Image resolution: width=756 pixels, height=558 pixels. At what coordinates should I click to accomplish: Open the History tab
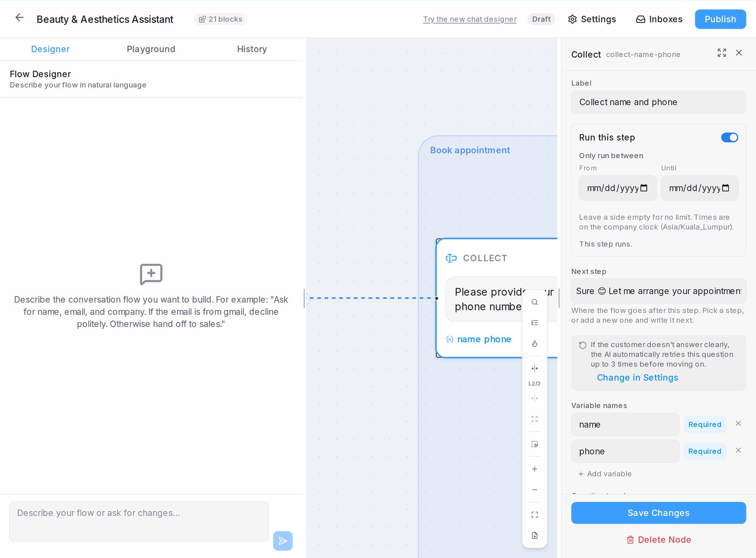pyautogui.click(x=252, y=49)
